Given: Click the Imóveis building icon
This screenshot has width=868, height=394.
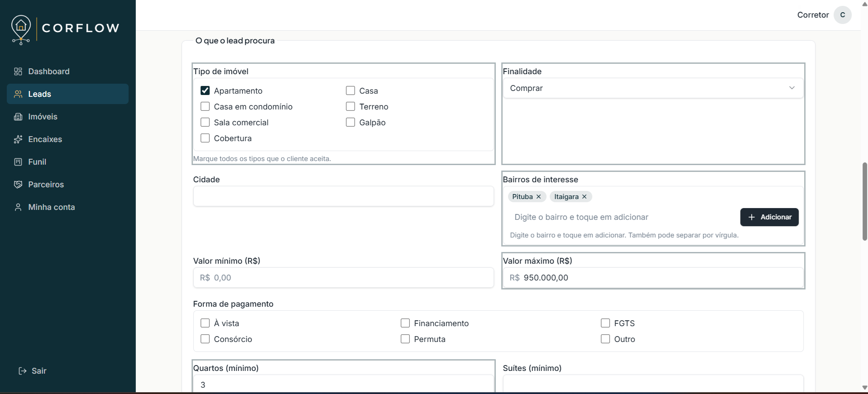Looking at the screenshot, I should click(x=18, y=117).
